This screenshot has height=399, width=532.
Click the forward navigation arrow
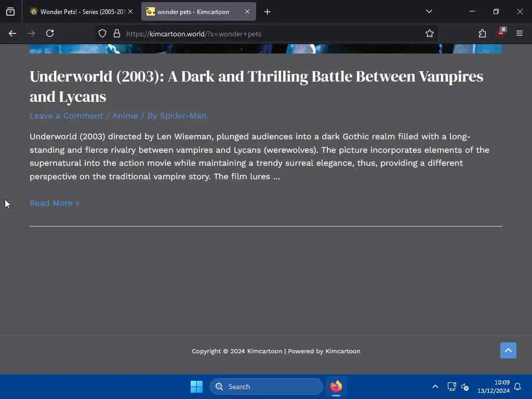point(31,33)
